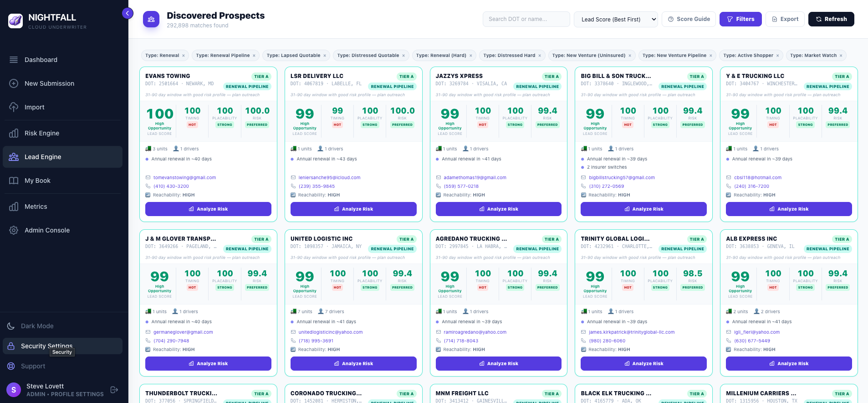
Task: Toggle Dark Mode
Action: 62,326
